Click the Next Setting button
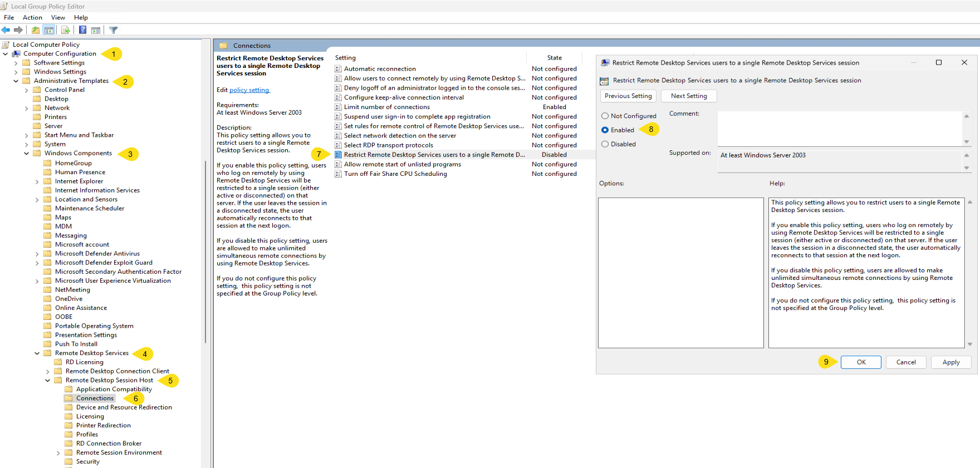This screenshot has width=980, height=468. pyautogui.click(x=689, y=96)
